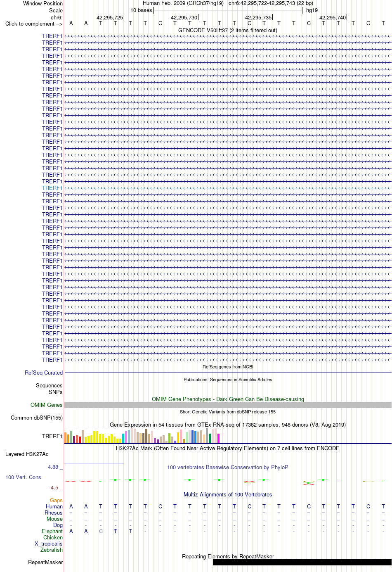Viewport: 392px width, 572px height.
Task: Click the Layered H3K27Ac track label
Action: point(27,454)
